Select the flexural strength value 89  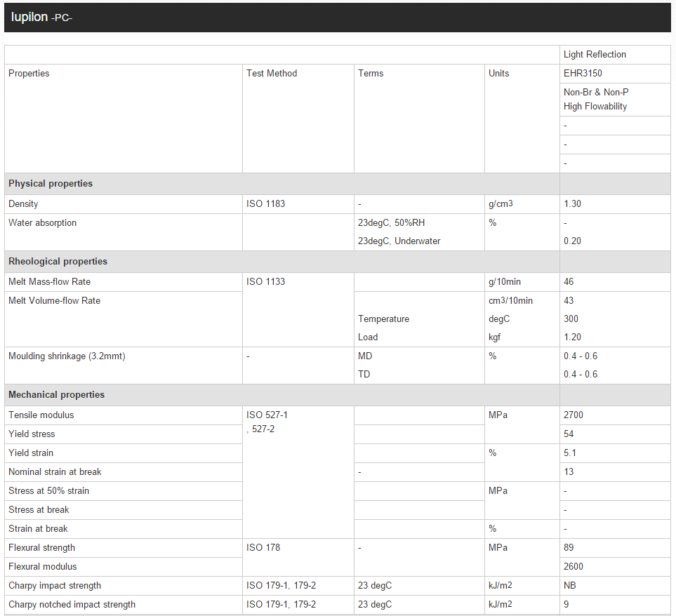[569, 547]
